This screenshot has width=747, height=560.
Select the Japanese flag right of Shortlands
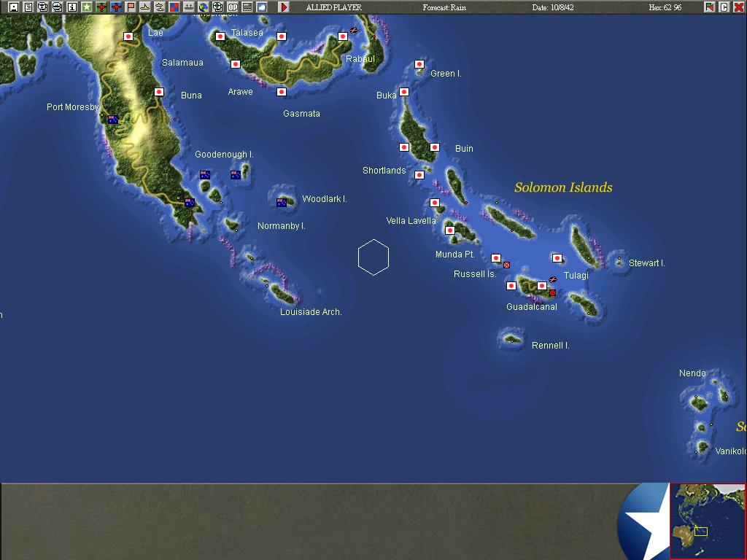[x=419, y=175]
